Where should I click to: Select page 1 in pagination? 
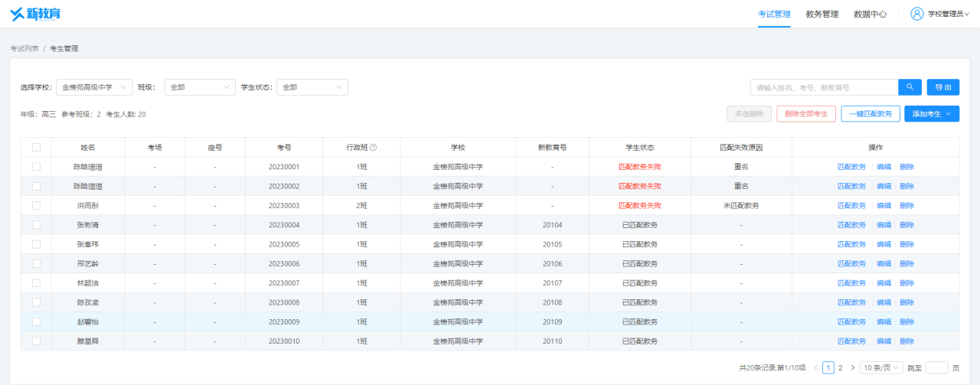tap(828, 367)
